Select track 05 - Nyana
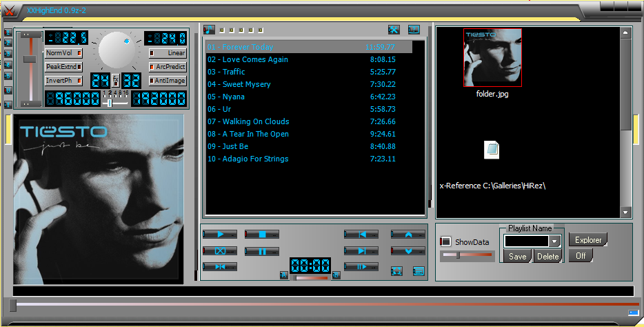This screenshot has height=327, width=644. pyautogui.click(x=309, y=97)
